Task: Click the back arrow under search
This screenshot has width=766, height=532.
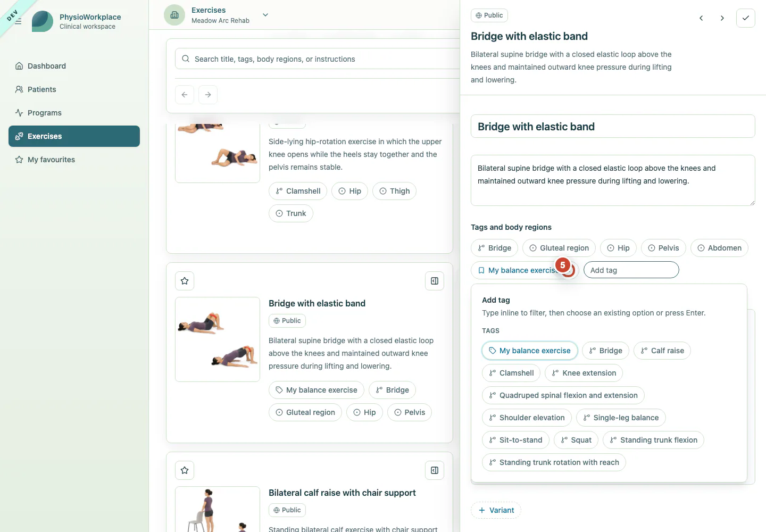Action: (185, 95)
